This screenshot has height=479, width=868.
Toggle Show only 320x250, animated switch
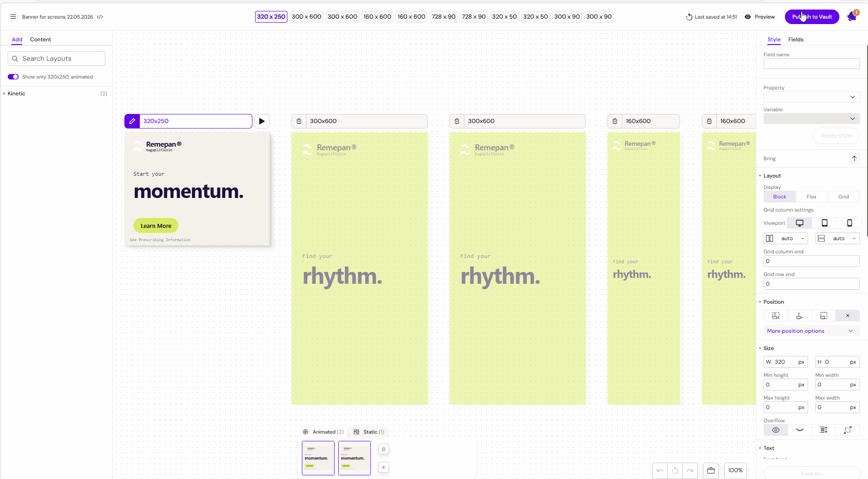13,77
